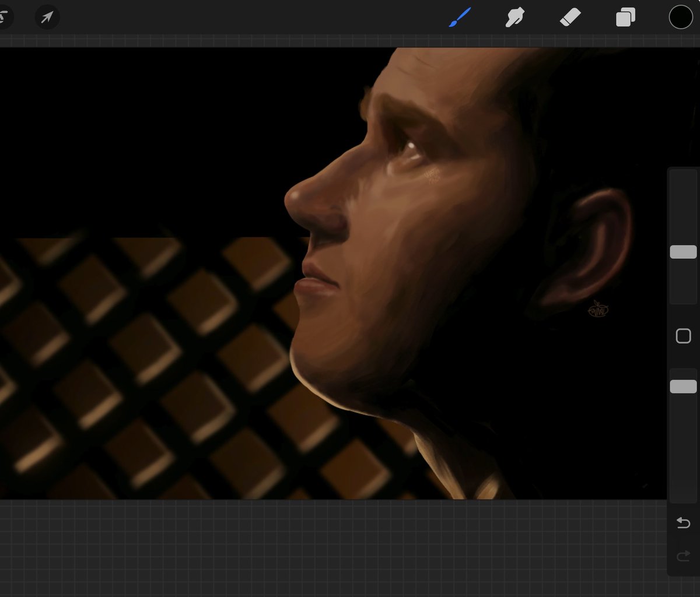Tap the square modify button in sidebar
Screen dimensions: 700x597
click(683, 336)
